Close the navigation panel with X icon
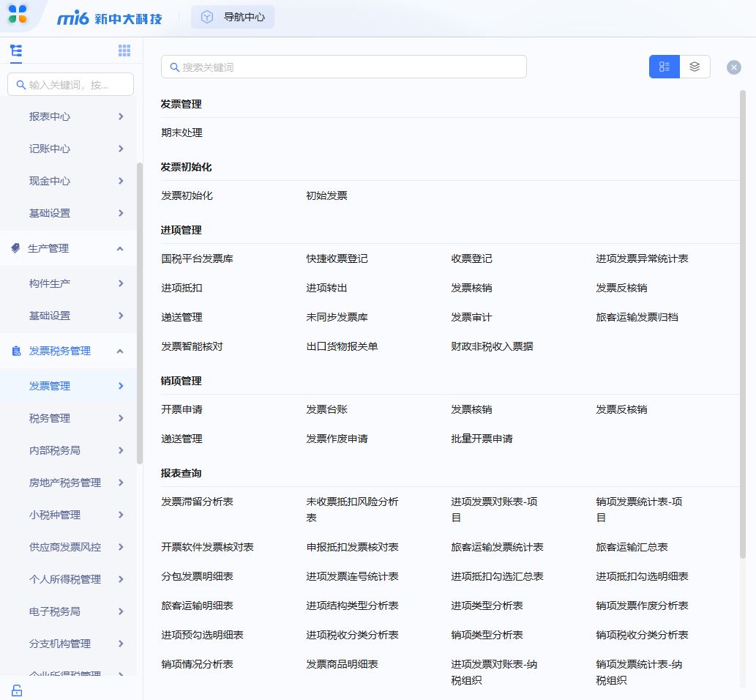 tap(733, 67)
